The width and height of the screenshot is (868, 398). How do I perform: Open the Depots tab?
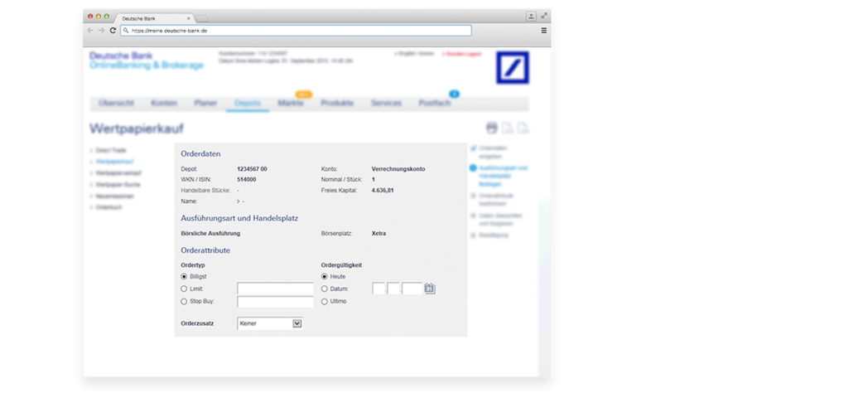pos(248,103)
